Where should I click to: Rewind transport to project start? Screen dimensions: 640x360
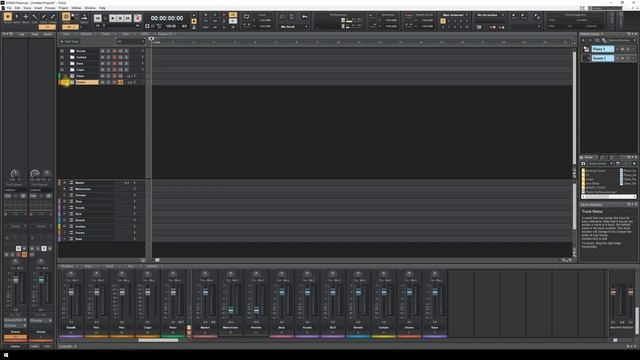[98, 18]
